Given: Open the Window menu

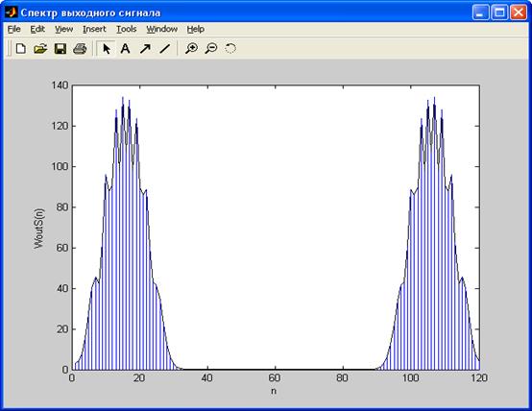Looking at the screenshot, I should tap(162, 29).
